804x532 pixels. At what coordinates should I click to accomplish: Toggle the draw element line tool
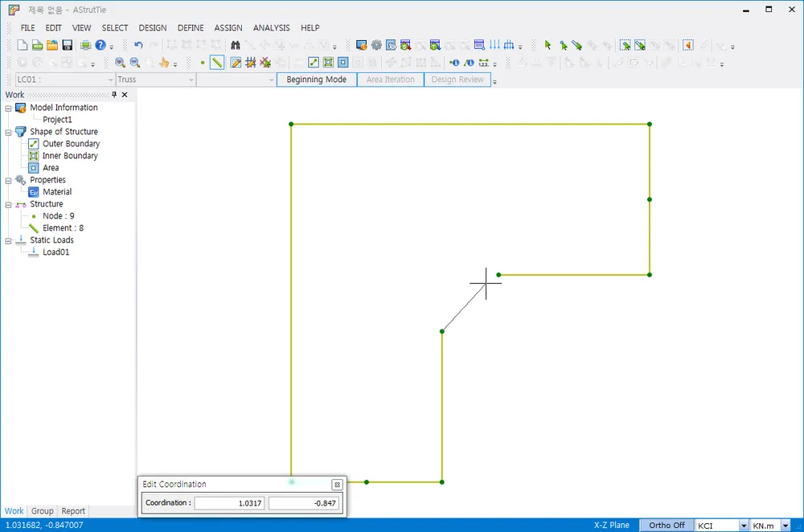(x=217, y=63)
